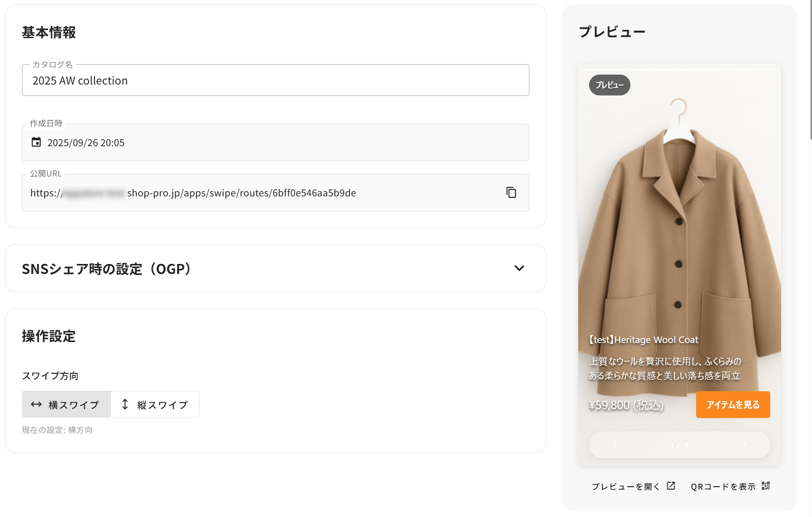812x517 pixels.
Task: Expand the SNSシェア時の設定 chevron
Action: [x=519, y=268]
